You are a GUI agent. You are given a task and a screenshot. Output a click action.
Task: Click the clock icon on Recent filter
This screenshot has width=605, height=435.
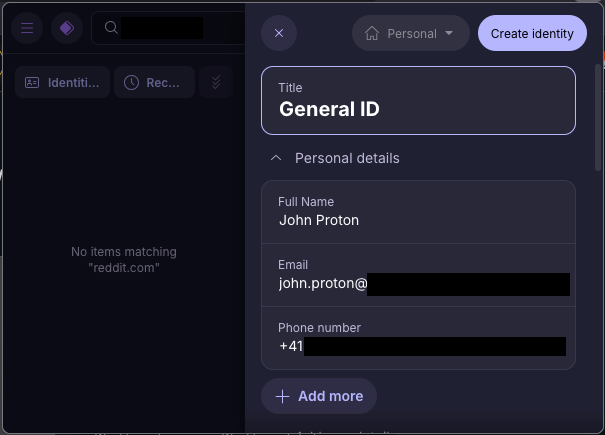(x=132, y=83)
